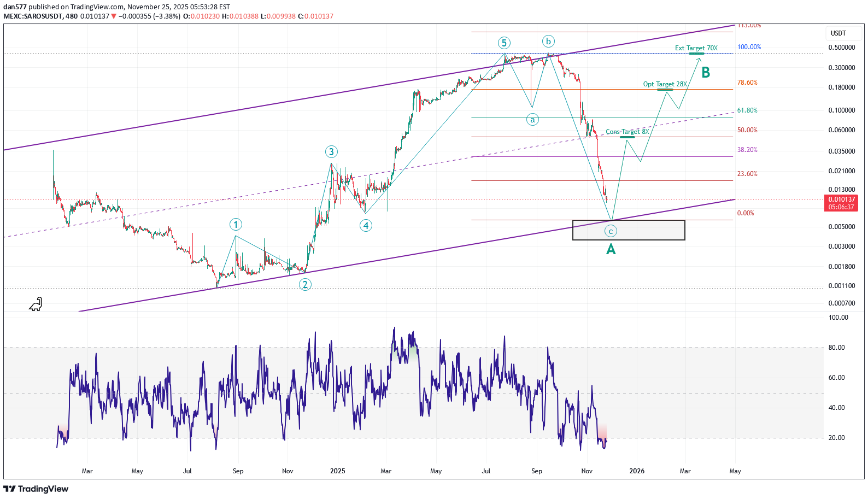Click the circled 'b' correction label
This screenshot has height=499, width=868.
click(548, 41)
